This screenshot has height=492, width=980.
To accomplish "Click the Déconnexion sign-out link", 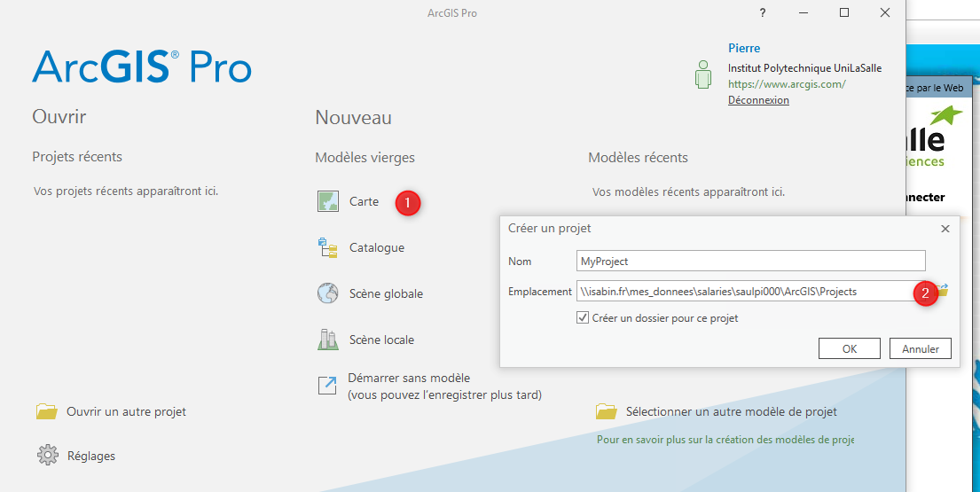I will coord(759,100).
